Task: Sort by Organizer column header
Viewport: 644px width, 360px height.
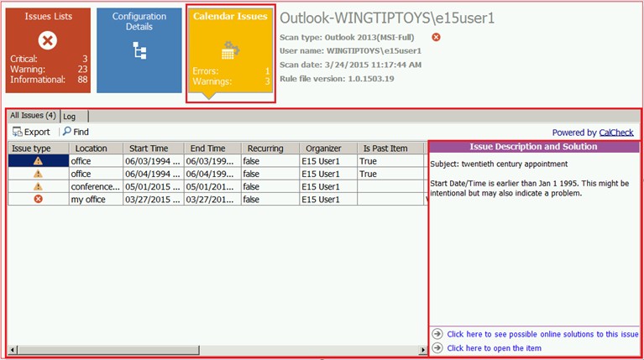Action: (x=328, y=149)
